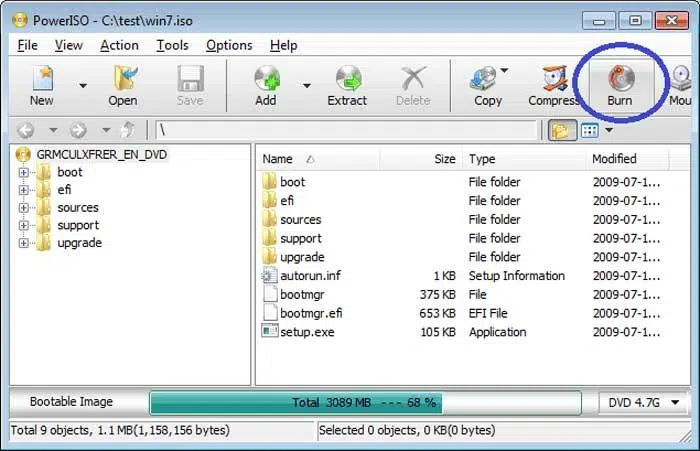
Task: Expand the upgrade folder in the tree
Action: (24, 243)
